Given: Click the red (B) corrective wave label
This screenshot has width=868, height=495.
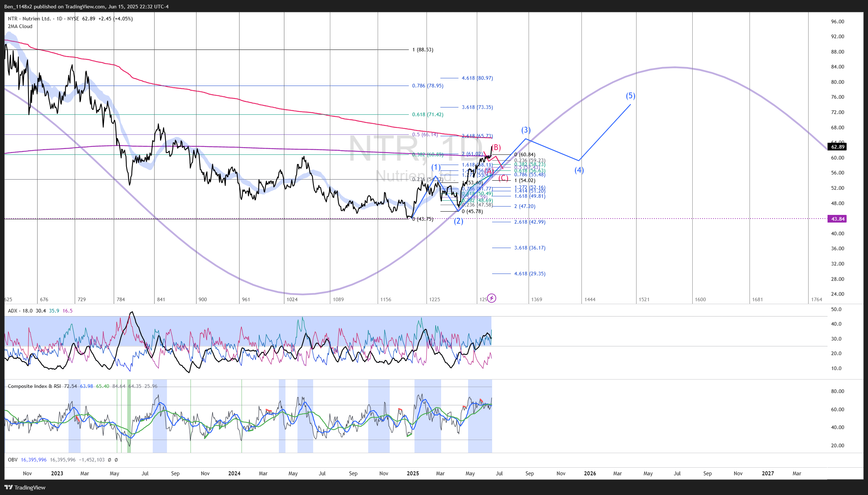Looking at the screenshot, I should 496,148.
